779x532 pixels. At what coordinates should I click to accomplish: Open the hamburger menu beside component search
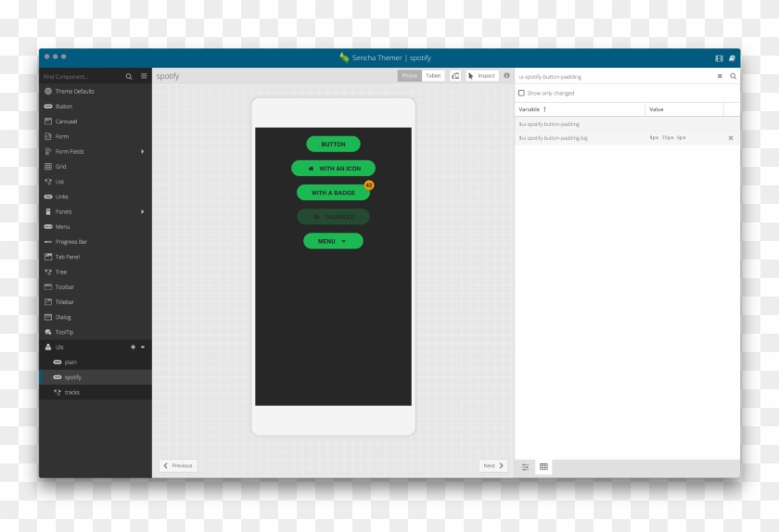(x=144, y=76)
